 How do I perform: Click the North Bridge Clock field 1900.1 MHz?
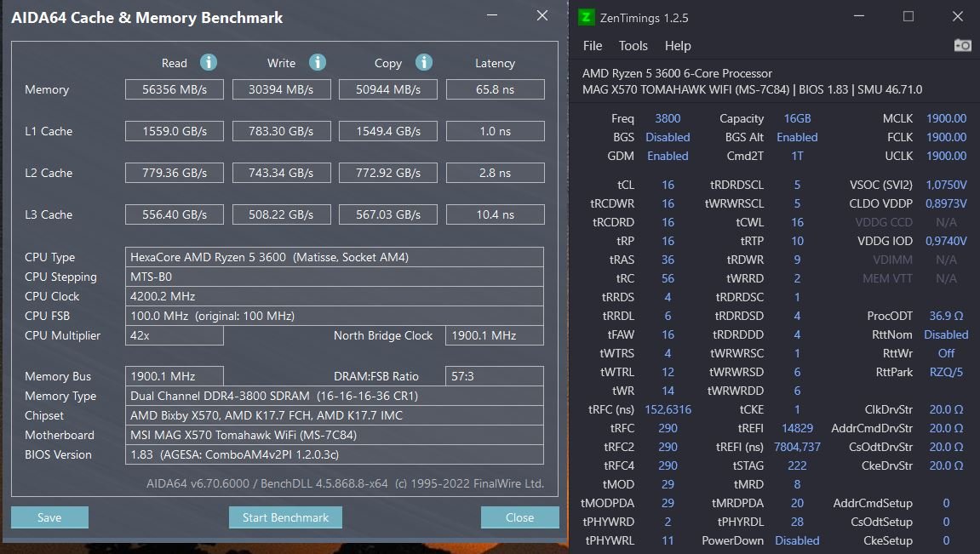495,335
